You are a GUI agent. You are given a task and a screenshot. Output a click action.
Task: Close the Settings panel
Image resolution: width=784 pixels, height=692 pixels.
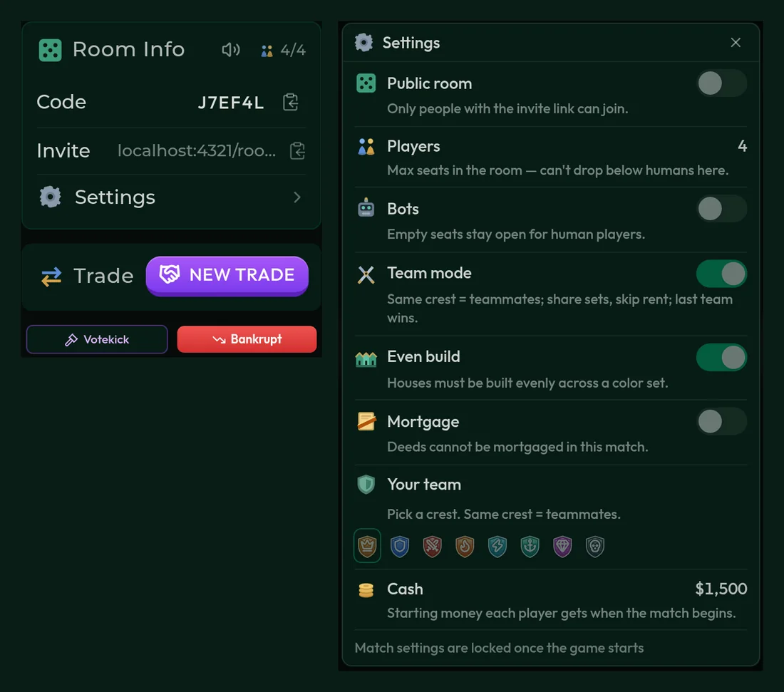click(735, 43)
